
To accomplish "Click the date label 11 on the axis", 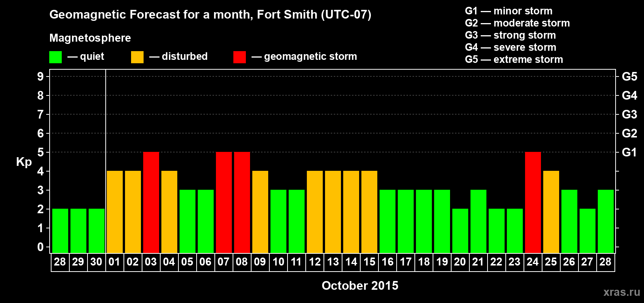I will point(296,262).
